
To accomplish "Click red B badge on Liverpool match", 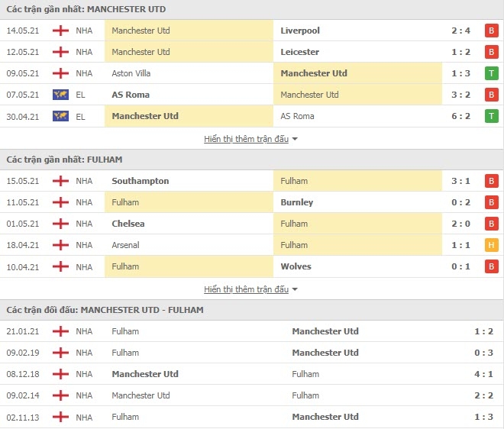I will pyautogui.click(x=492, y=31).
